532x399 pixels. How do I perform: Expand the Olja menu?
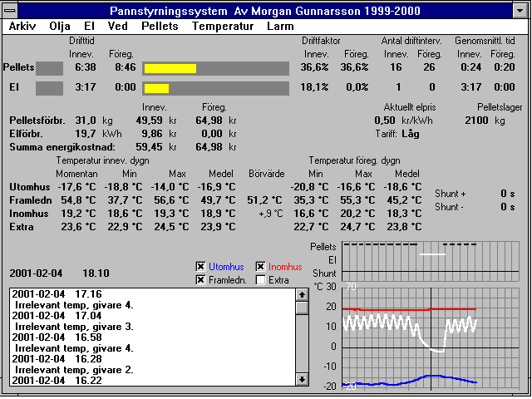60,26
